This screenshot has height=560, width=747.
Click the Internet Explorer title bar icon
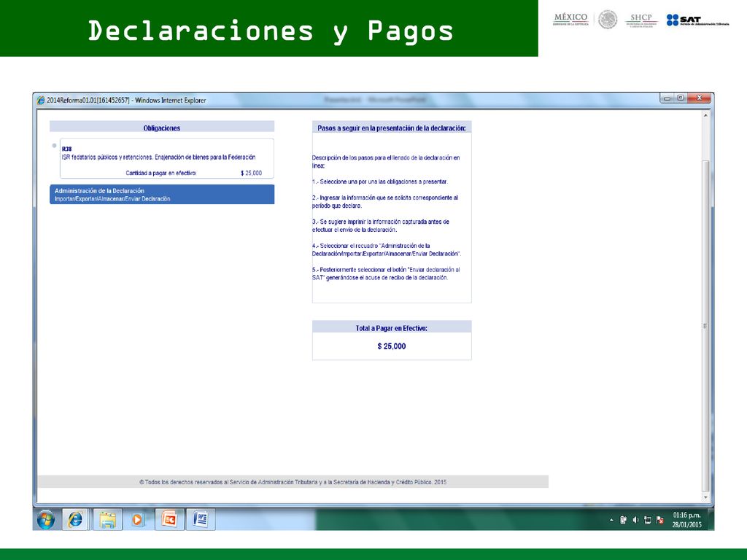(x=41, y=100)
